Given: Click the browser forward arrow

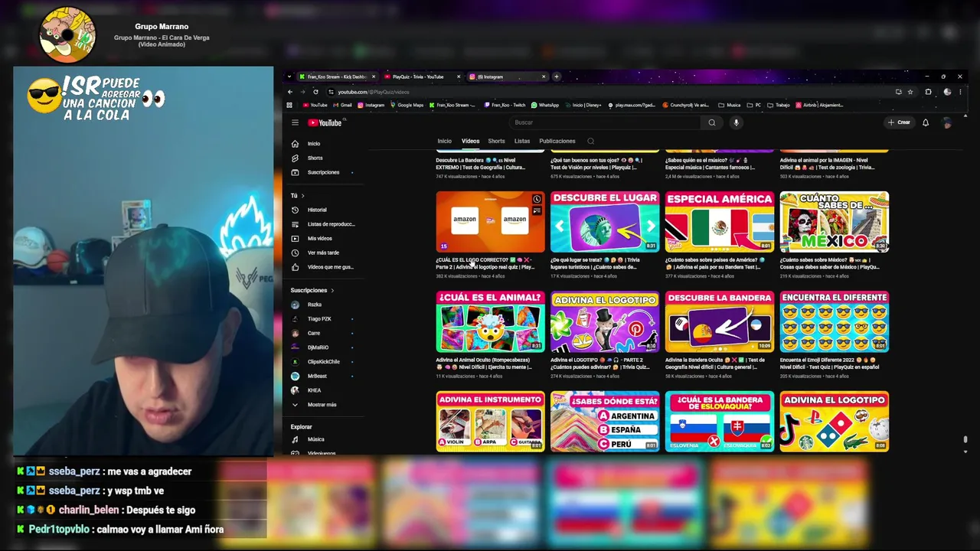Looking at the screenshot, I should tap(302, 92).
